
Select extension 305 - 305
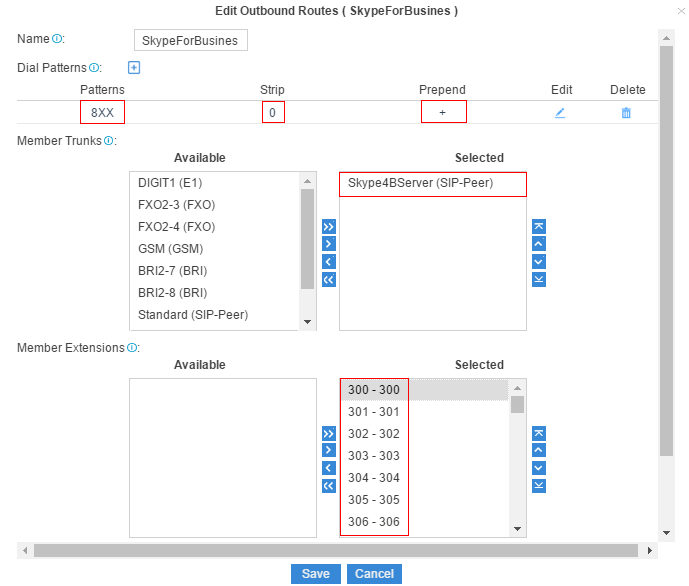(x=424, y=499)
